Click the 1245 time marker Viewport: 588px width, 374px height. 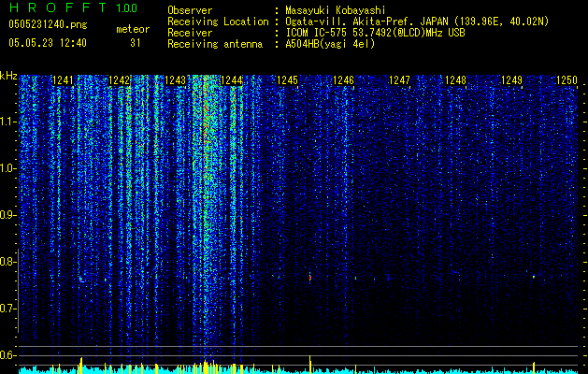(x=287, y=80)
